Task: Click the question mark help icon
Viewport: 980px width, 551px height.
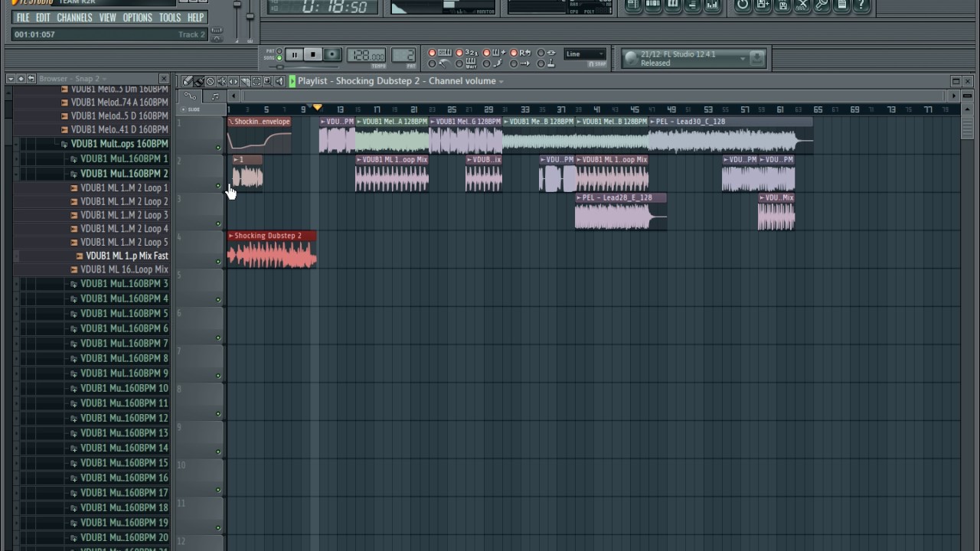Action: [861, 5]
